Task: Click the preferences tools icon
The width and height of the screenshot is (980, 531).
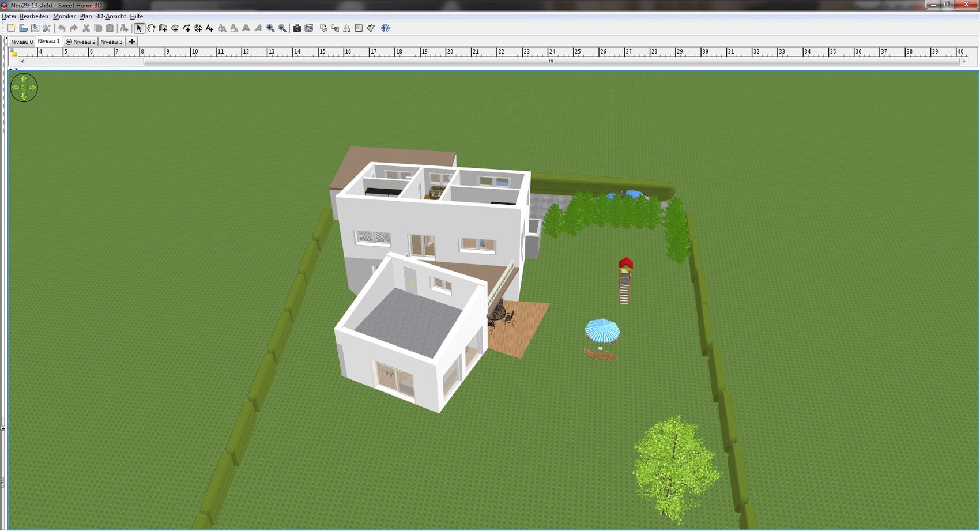Action: pyautogui.click(x=47, y=28)
